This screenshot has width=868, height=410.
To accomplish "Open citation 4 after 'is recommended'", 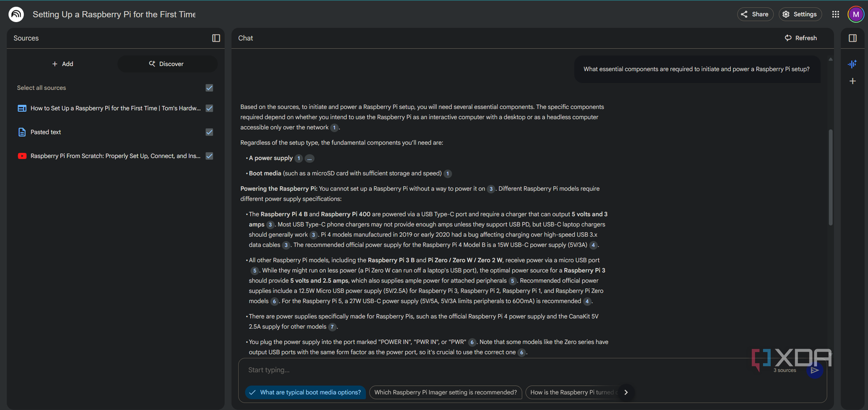I will coord(587,301).
